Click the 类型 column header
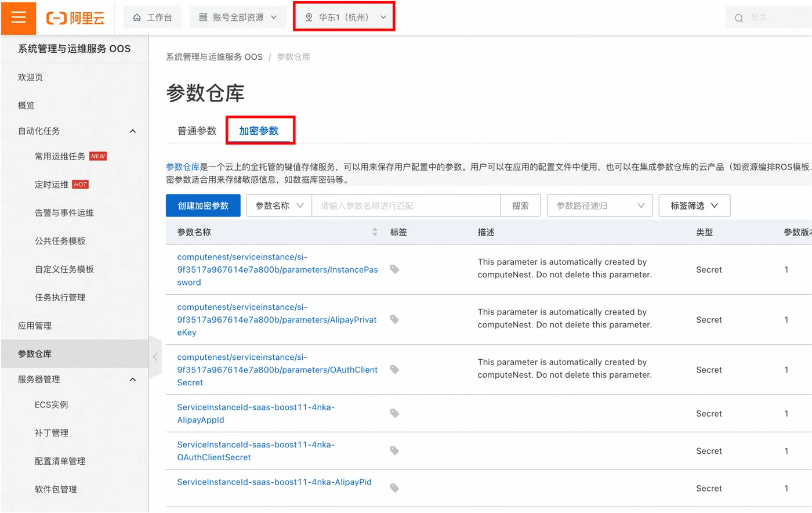 [705, 232]
